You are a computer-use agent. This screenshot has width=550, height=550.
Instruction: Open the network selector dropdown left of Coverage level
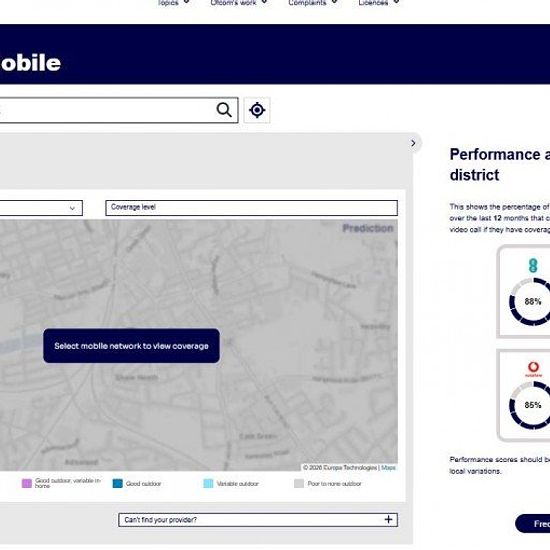41,208
